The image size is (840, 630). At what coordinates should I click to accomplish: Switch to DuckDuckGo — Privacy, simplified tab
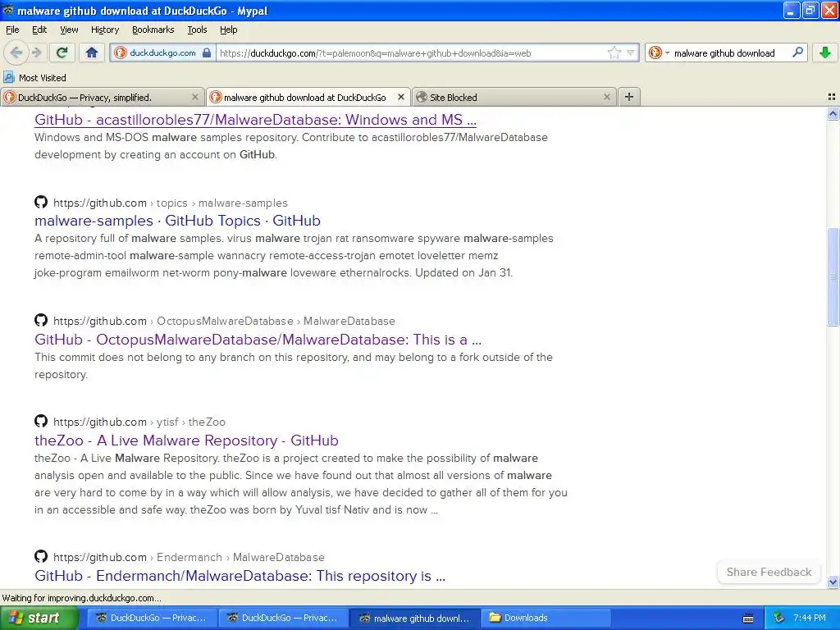tap(102, 97)
